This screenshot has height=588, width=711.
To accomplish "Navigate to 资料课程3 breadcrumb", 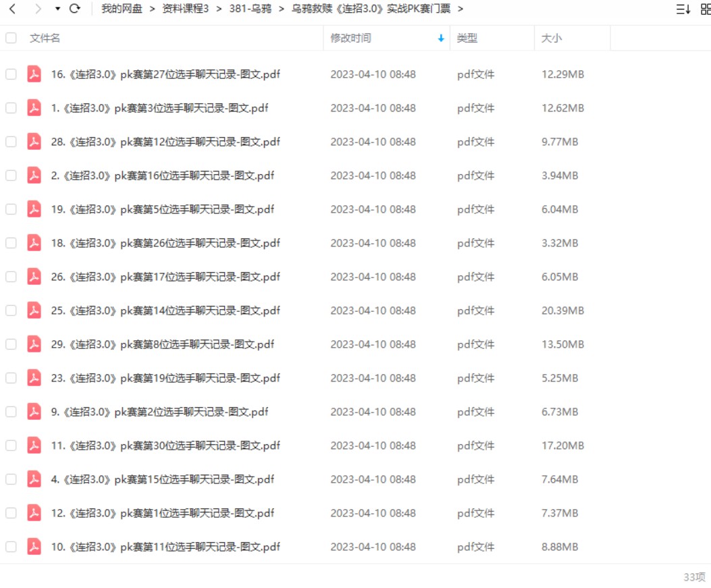I will coord(185,9).
